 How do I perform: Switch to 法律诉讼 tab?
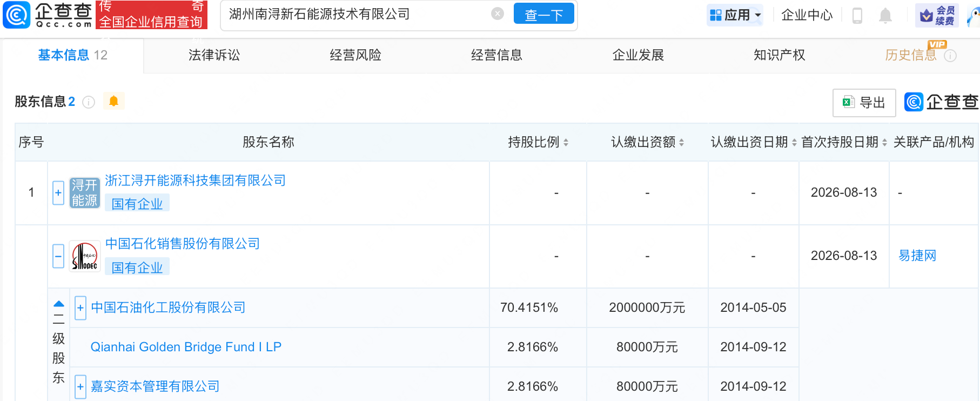coord(214,55)
